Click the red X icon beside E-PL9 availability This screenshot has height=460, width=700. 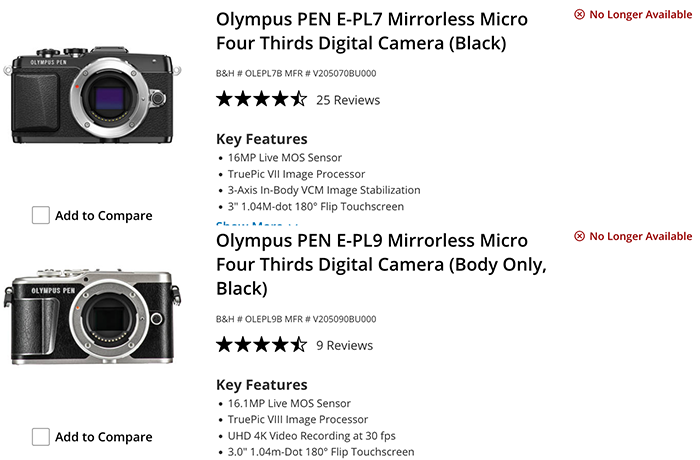[x=580, y=237]
